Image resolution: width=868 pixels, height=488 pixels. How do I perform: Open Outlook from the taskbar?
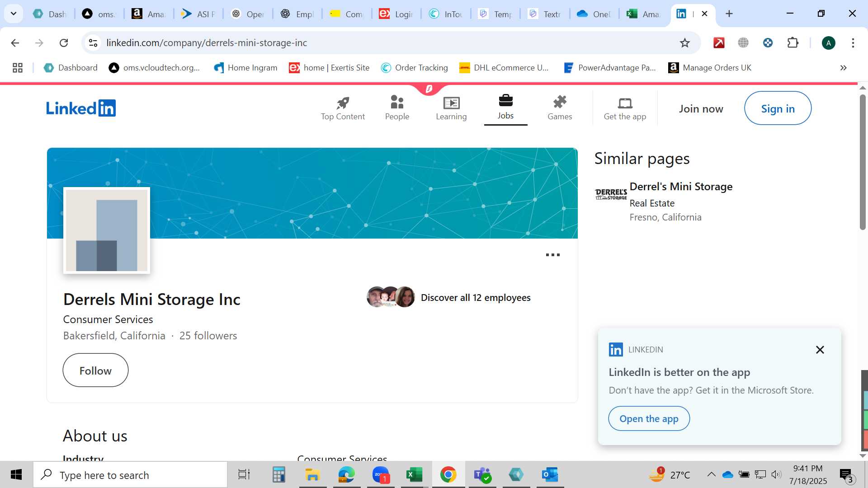click(x=550, y=475)
